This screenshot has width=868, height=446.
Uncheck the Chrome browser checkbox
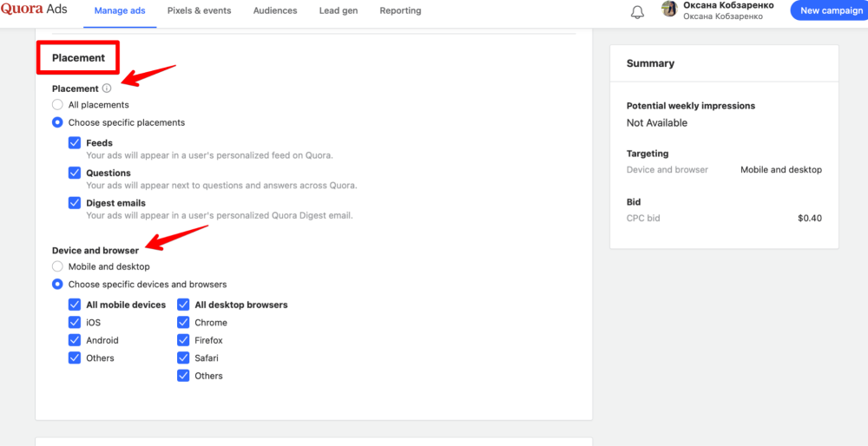tap(183, 322)
